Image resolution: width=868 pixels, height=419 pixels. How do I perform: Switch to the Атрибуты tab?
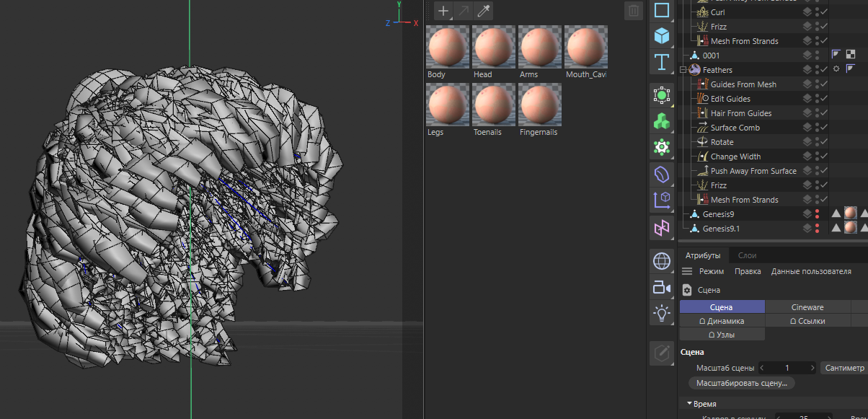tap(703, 255)
